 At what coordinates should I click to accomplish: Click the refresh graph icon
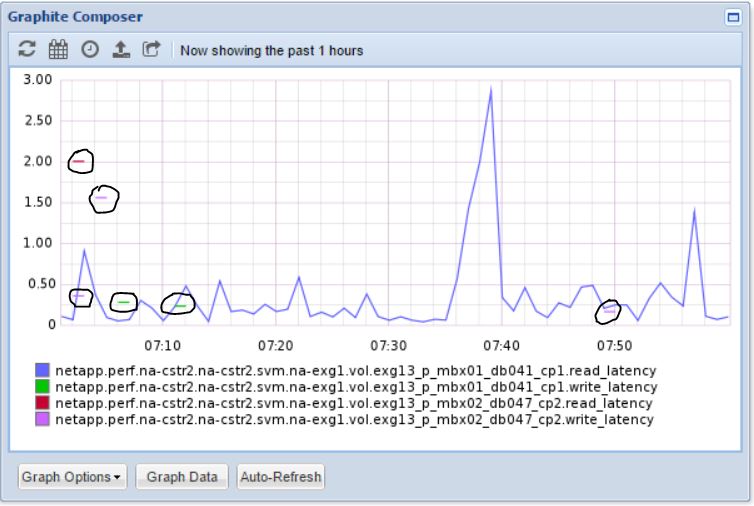[27, 50]
